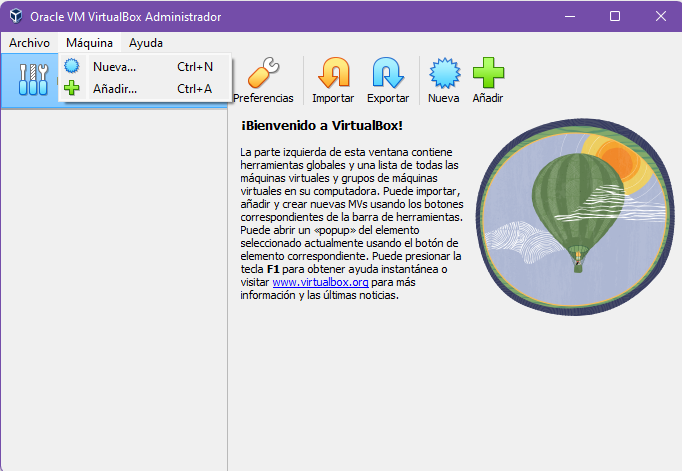Select the global Tools icon in sidebar
This screenshot has width=682, height=471.
(33, 79)
